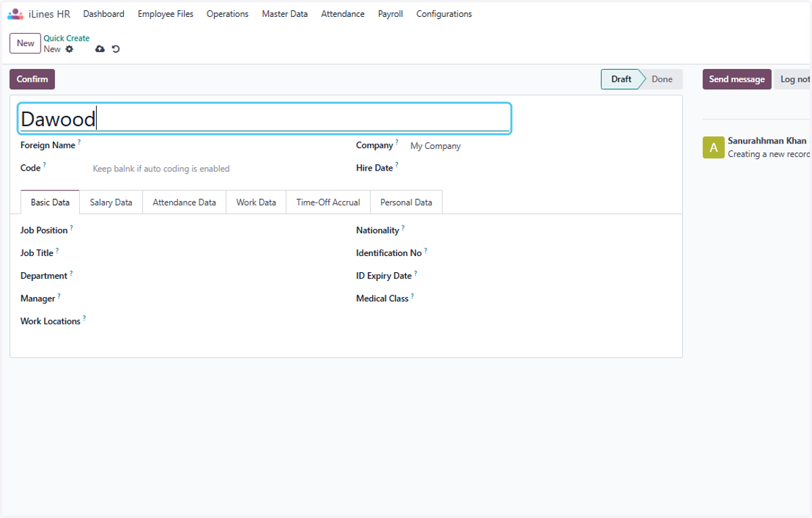Click the Department help question mark

(x=71, y=273)
